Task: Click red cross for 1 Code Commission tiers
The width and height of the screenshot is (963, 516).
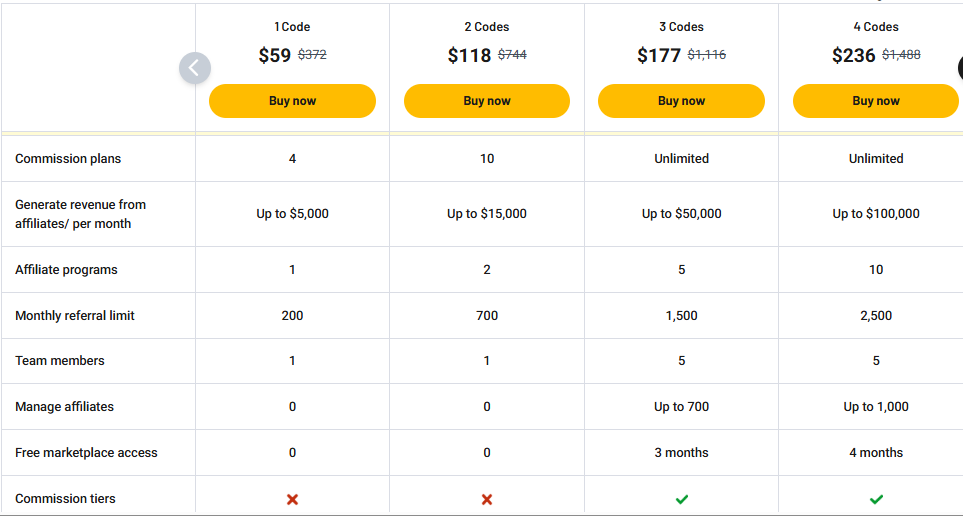Action: (x=292, y=499)
